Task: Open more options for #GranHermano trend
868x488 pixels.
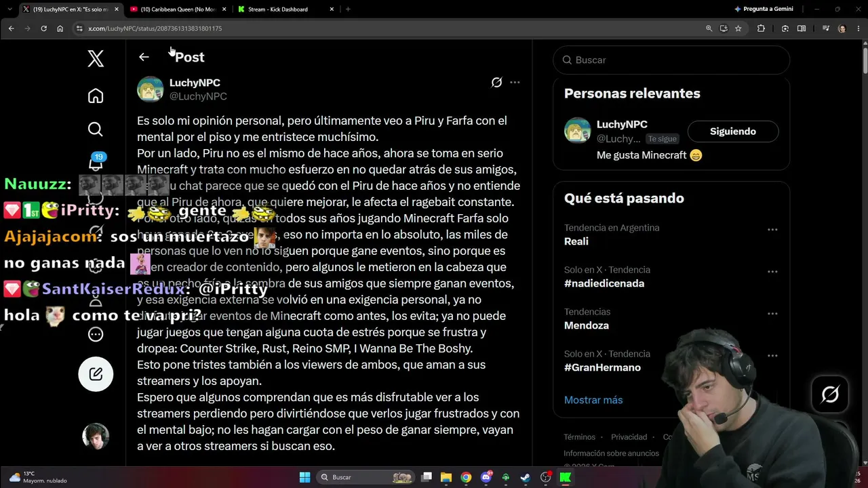Action: [772, 356]
